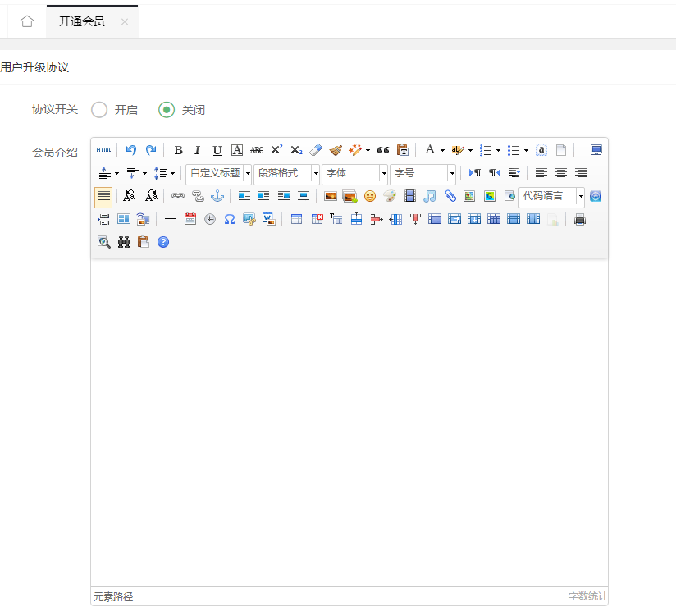Viewport: 676px width, 616px height.
Task: Expand ordered list style options arrow
Action: 498,150
